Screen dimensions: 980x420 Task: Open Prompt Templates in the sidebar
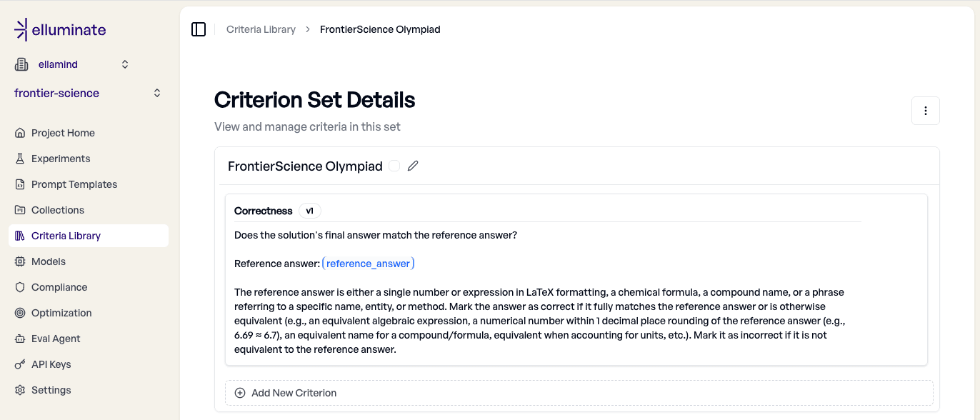[x=74, y=184]
